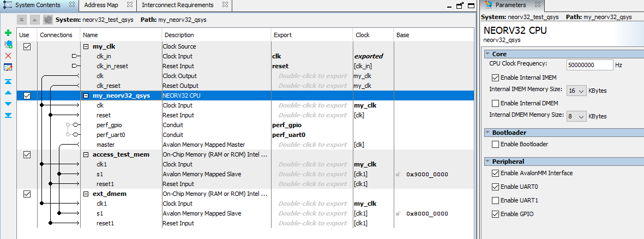Viewport: 644px width, 239px height.
Task: Click the base address lock icon for ext_dmem
Action: (399, 214)
